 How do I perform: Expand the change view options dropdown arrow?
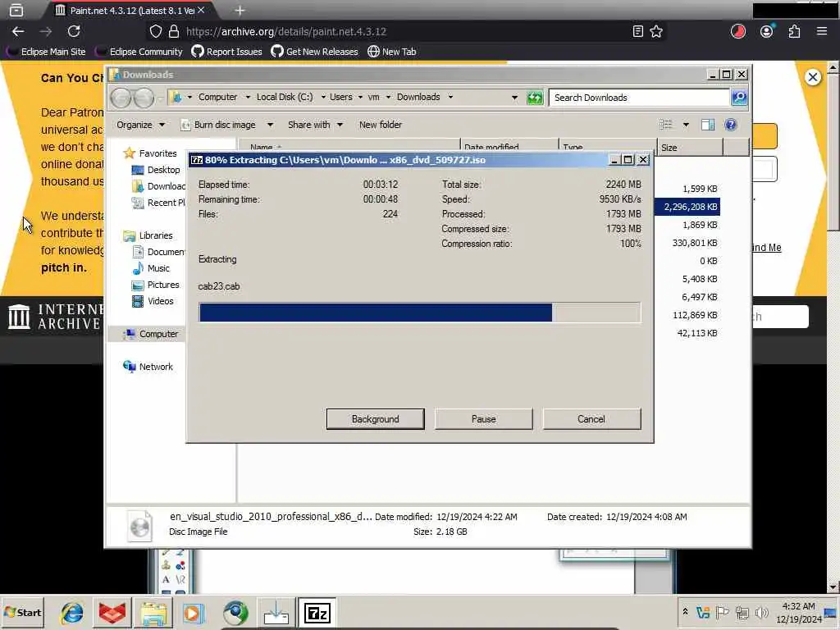[686, 125]
